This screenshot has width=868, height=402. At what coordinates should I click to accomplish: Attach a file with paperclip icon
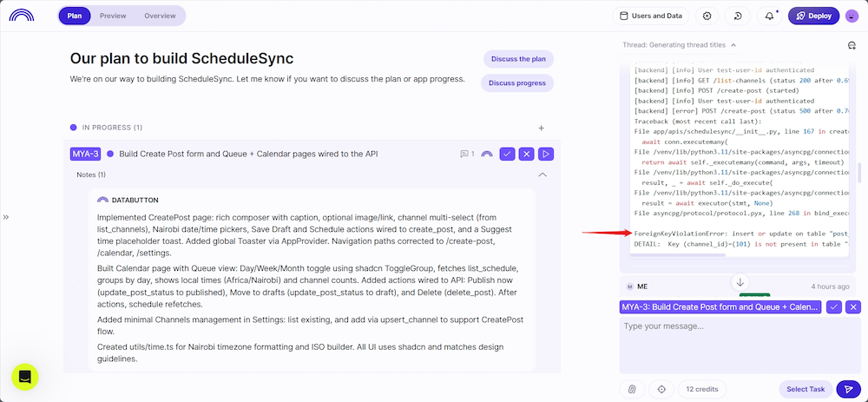(x=632, y=389)
